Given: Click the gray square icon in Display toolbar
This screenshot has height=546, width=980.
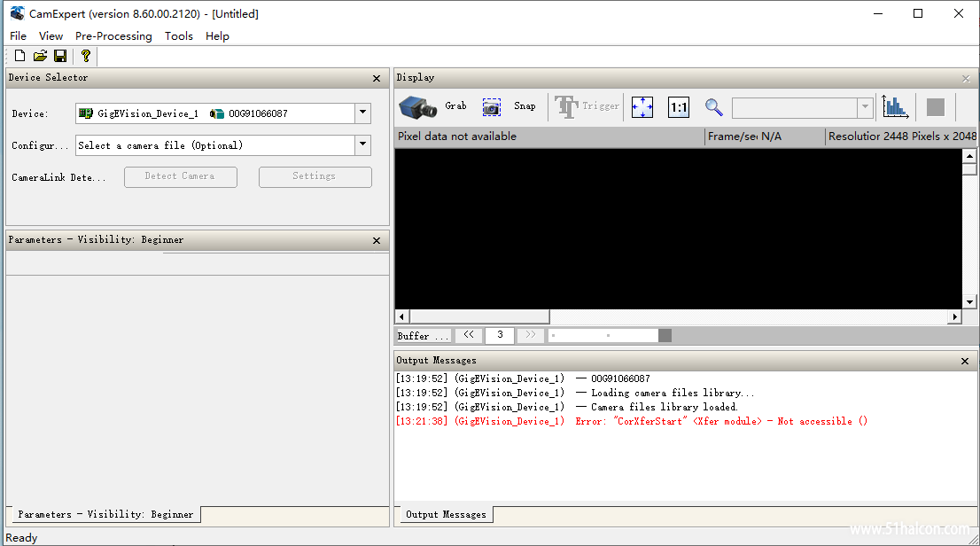Looking at the screenshot, I should tap(936, 107).
